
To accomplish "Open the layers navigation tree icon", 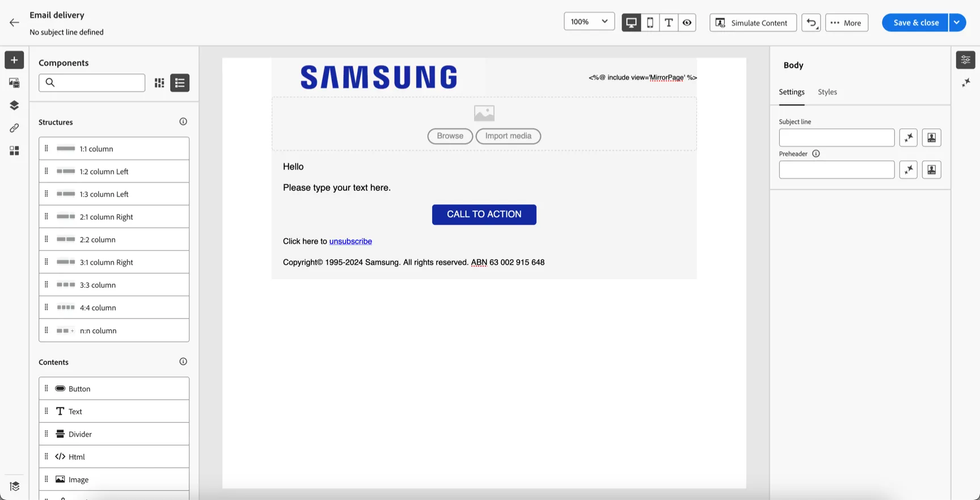I will [x=14, y=106].
